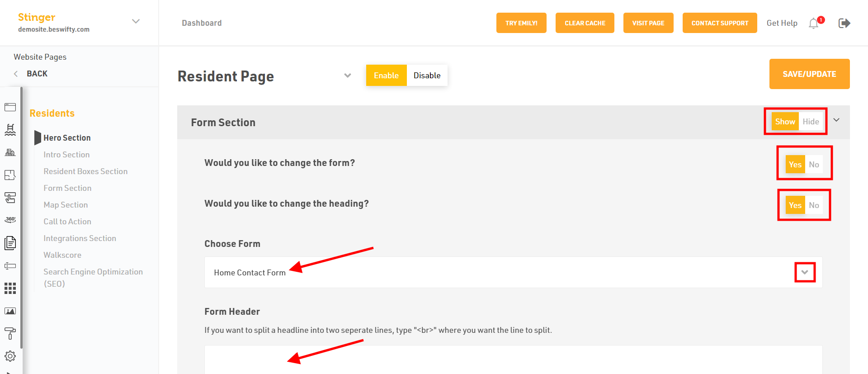Open the Stinger site switcher dropdown
868x374 pixels.
(136, 21)
